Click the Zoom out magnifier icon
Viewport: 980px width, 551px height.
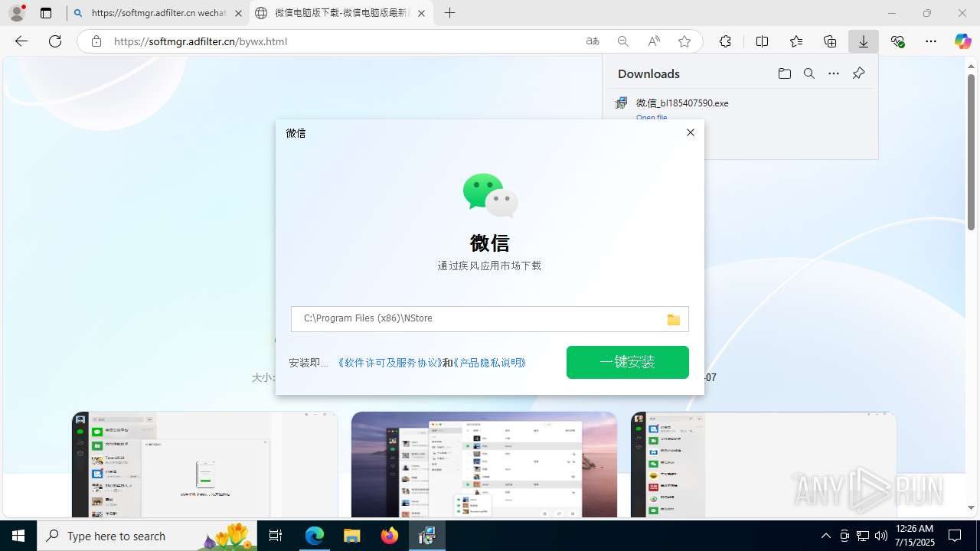(x=623, y=41)
